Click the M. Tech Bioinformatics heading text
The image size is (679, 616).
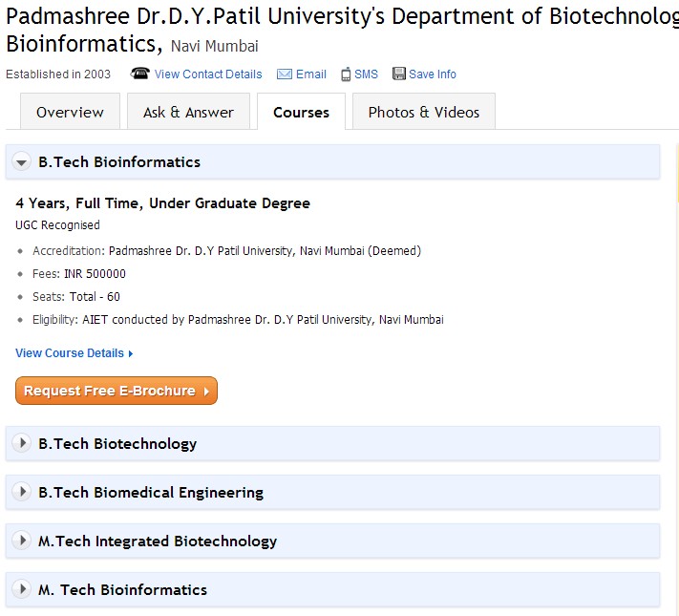[x=122, y=589]
